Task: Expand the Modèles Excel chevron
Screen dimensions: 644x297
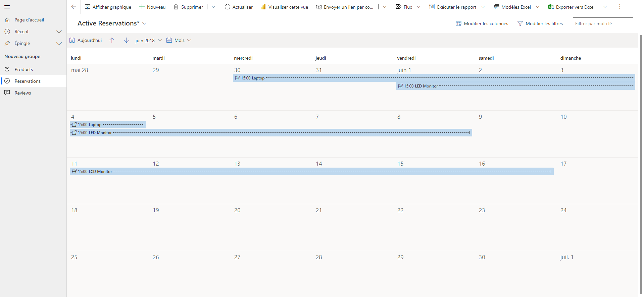Action: (x=538, y=7)
